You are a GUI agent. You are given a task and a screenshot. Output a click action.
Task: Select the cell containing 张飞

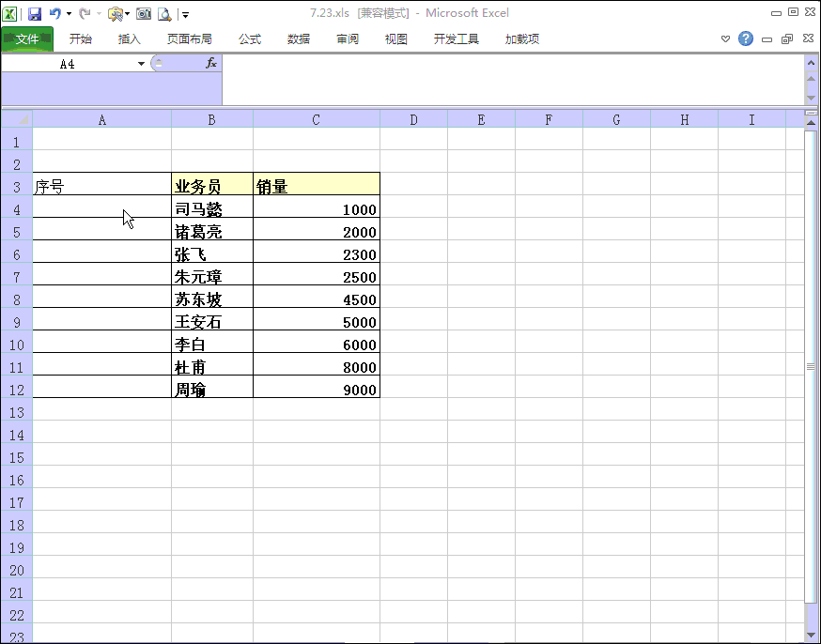tap(212, 252)
